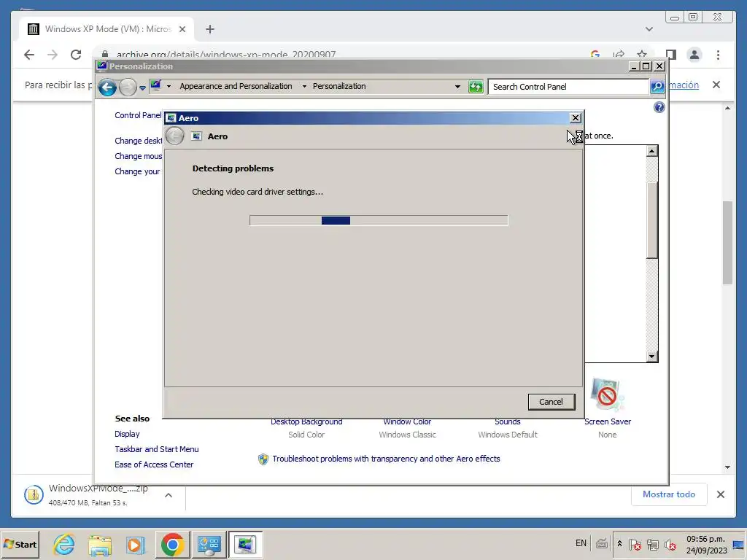Viewport: 747px width, 560px height.
Task: Open Ease of Access Center link
Action: coord(154,464)
